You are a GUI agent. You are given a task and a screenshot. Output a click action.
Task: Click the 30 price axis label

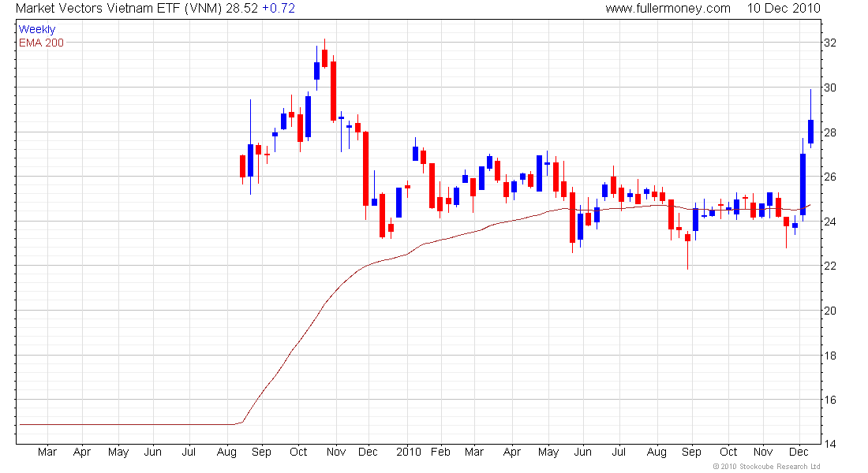[x=830, y=88]
